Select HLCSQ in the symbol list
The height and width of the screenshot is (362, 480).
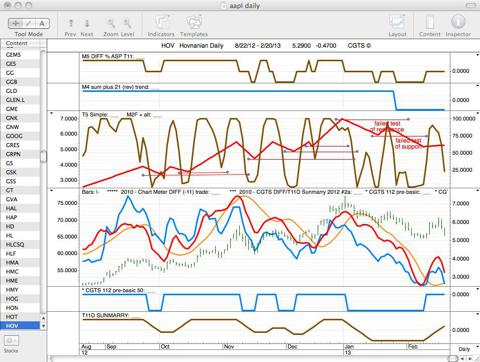(x=20, y=244)
